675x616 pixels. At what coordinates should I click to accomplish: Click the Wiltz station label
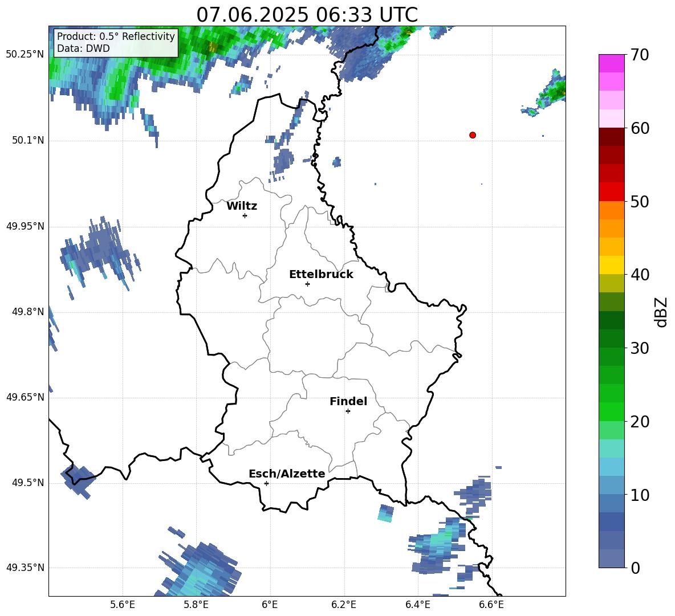pos(242,206)
